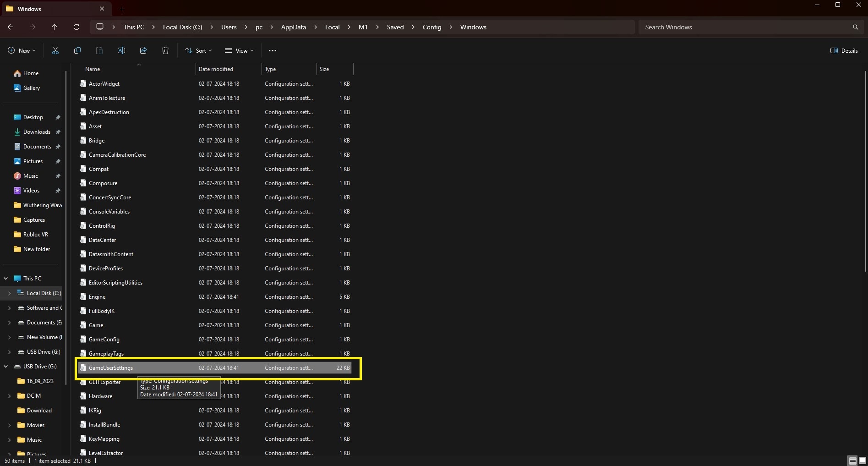Click the search magnifier icon
The width and height of the screenshot is (868, 466).
pos(855,27)
